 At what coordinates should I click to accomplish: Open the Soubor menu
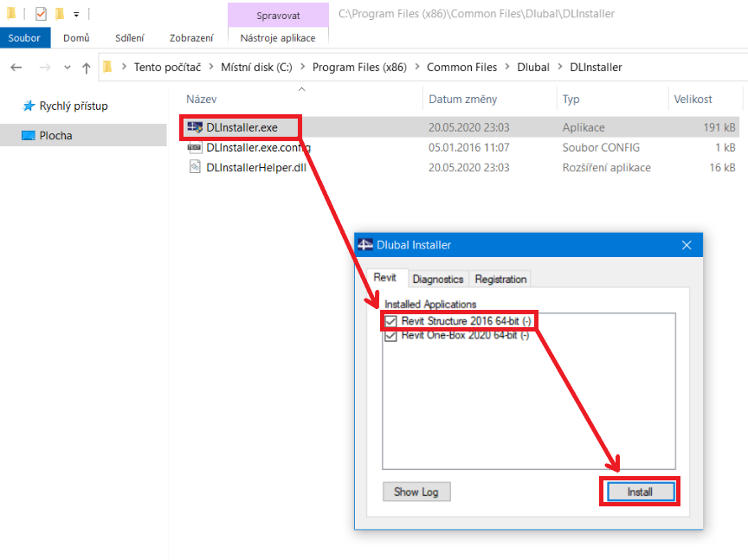point(24,38)
